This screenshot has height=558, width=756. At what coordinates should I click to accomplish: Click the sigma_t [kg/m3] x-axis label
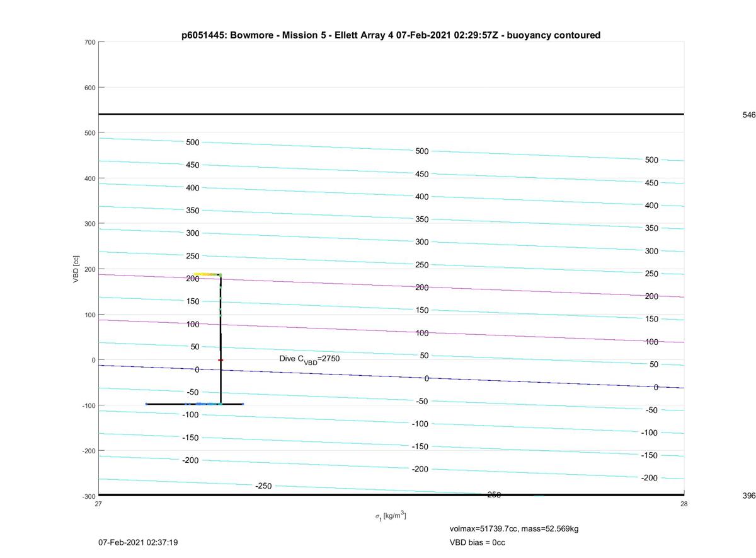[x=391, y=516]
